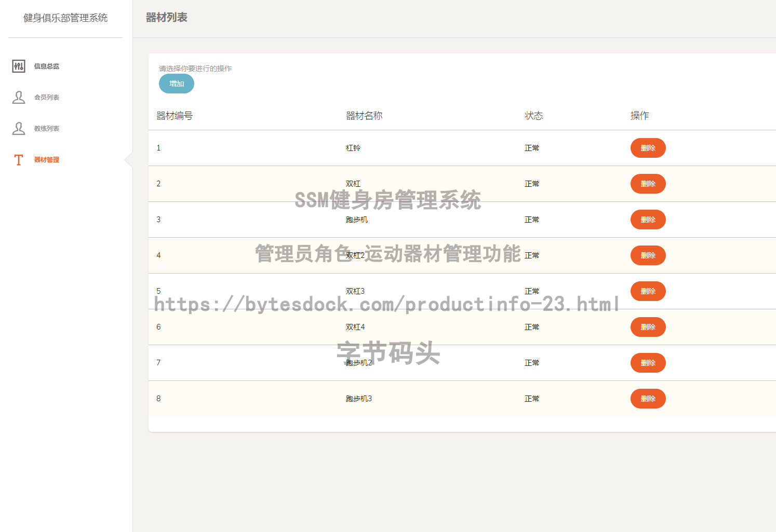Click the 正常 status in row 8
The width and height of the screenshot is (776, 532).
[532, 399]
